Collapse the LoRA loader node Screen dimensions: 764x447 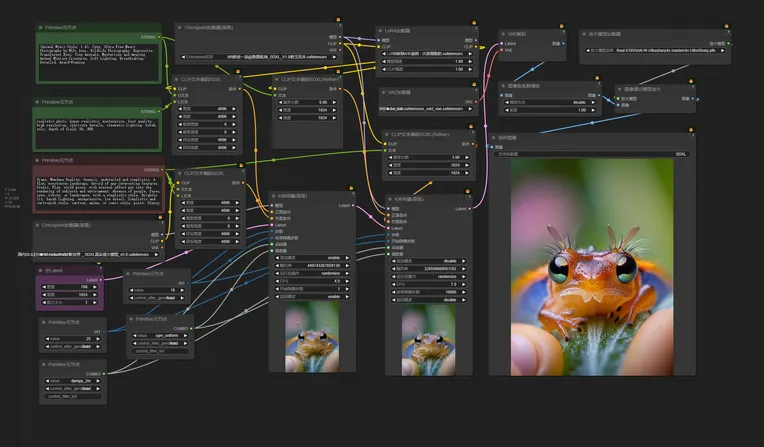(x=381, y=31)
